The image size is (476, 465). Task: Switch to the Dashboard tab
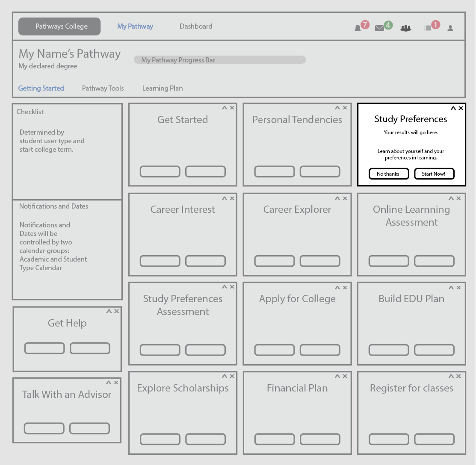[x=196, y=26]
